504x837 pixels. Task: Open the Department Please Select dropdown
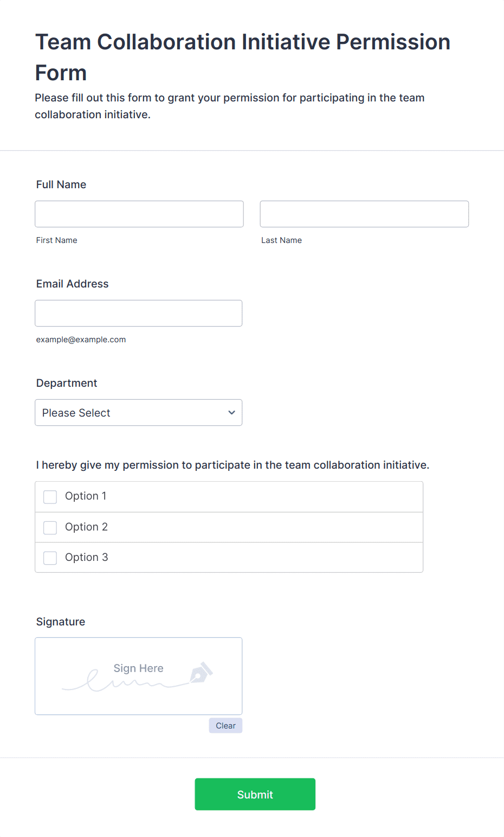139,413
